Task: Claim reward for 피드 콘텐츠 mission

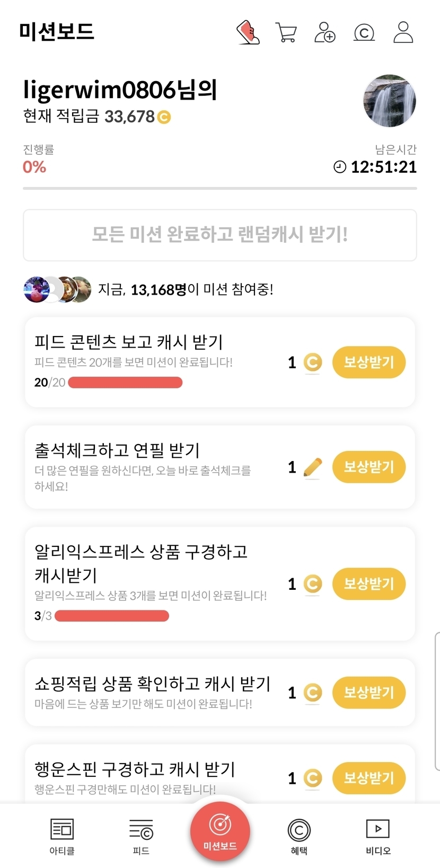Action: coord(369,362)
